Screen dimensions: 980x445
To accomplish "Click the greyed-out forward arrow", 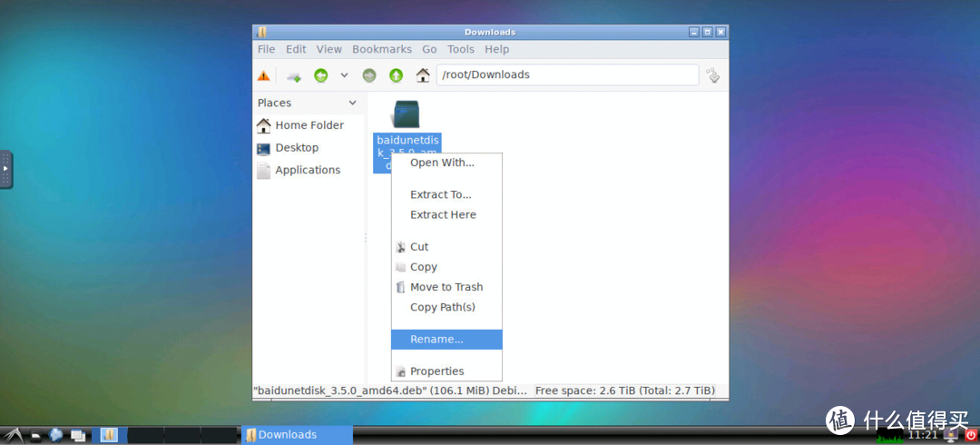I will [369, 75].
